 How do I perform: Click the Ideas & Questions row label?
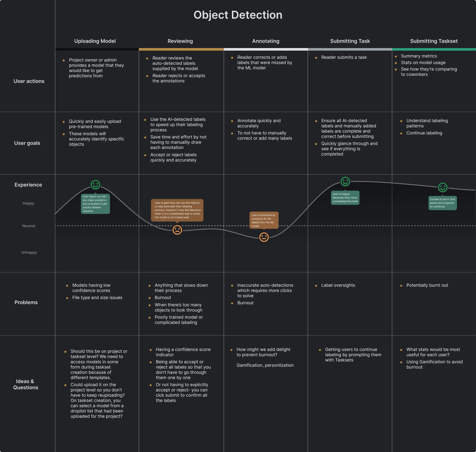point(26,384)
